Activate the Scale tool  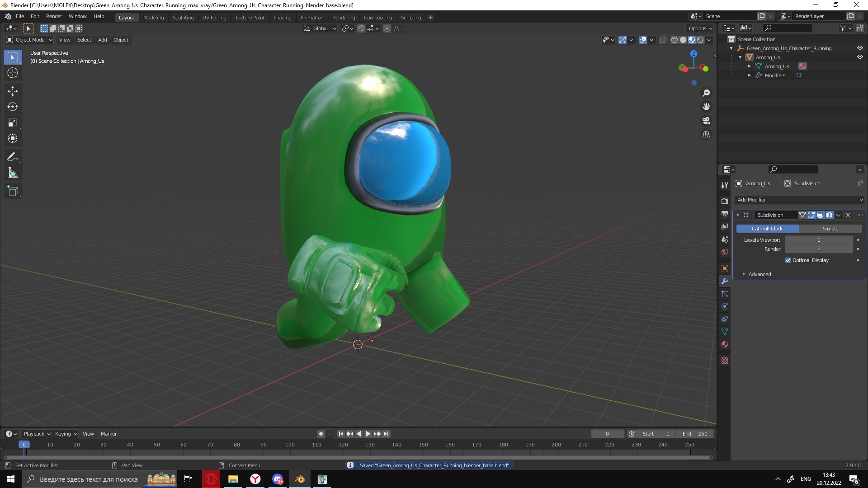pos(13,123)
